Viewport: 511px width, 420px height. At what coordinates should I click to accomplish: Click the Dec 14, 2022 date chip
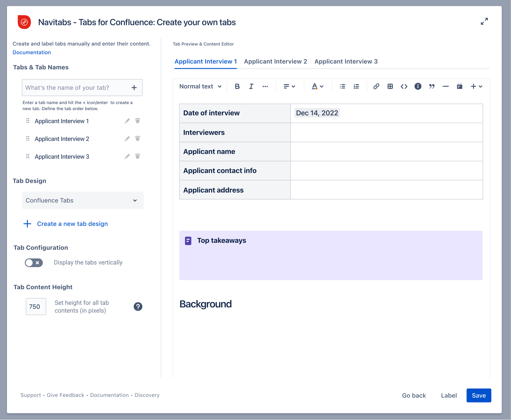(x=317, y=113)
